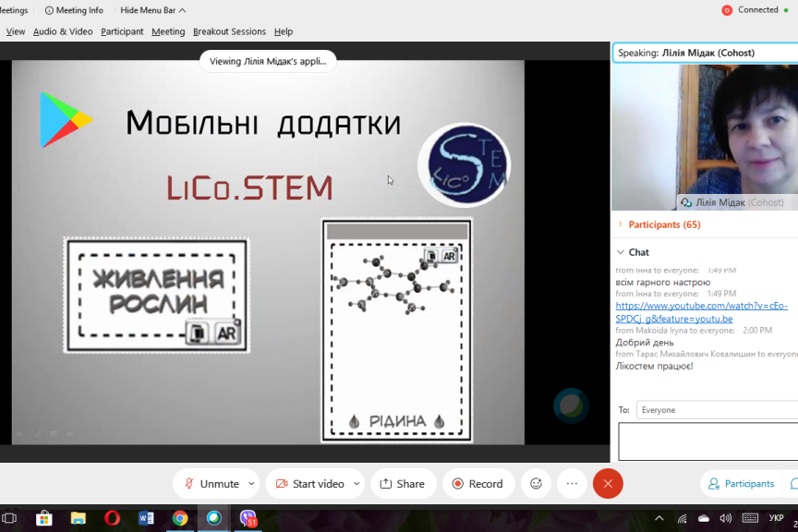Screen dimensions: 798x532
Task: Open video options arrow beside Start video
Action: click(x=357, y=484)
